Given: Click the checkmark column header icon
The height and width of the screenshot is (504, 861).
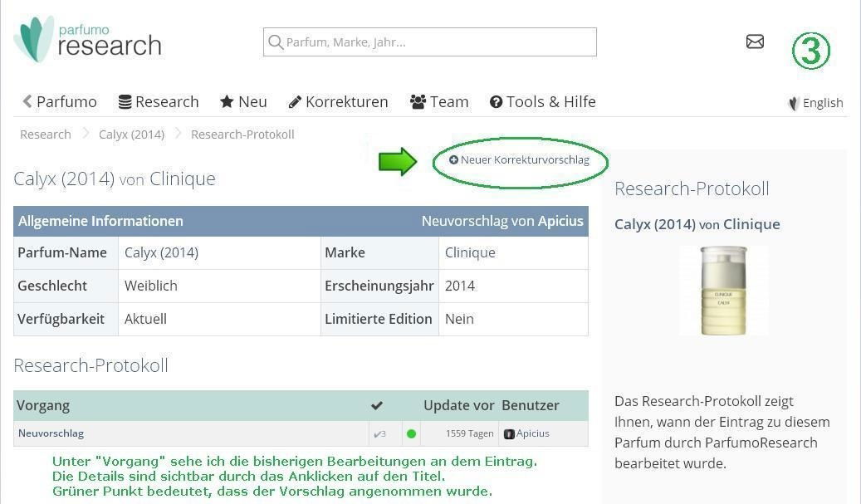Looking at the screenshot, I should pos(377,406).
